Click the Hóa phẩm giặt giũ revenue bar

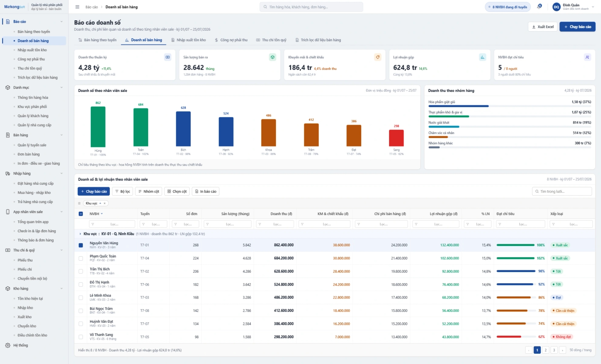point(459,106)
